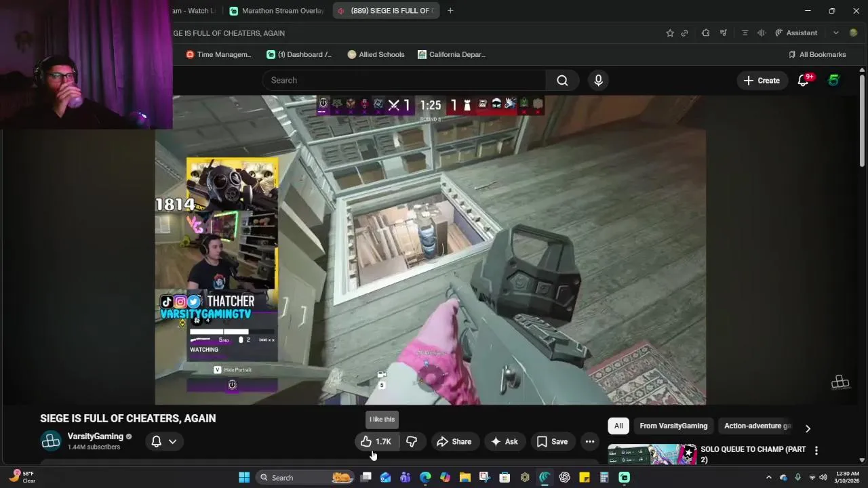Open All Bookmarks folder
This screenshot has width=868, height=488.
[817, 54]
